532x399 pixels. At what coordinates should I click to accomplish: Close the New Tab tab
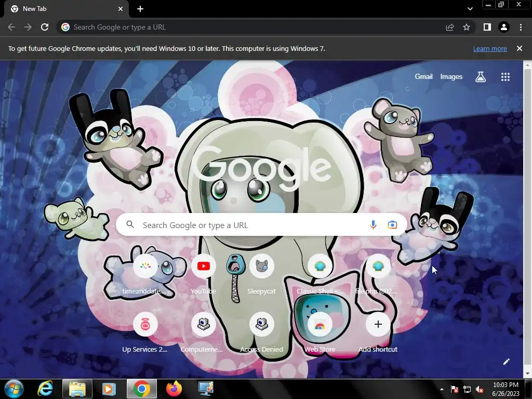[x=121, y=9]
